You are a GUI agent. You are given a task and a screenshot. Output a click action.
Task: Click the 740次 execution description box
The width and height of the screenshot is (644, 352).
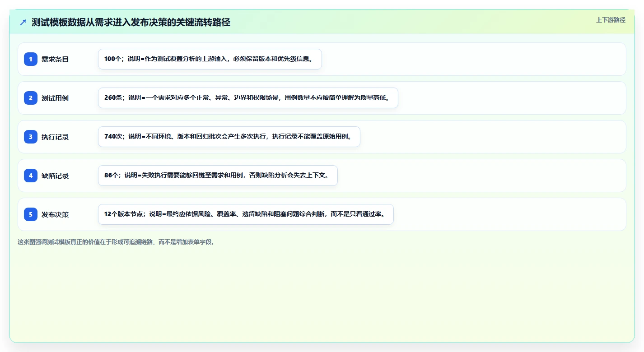pos(229,137)
